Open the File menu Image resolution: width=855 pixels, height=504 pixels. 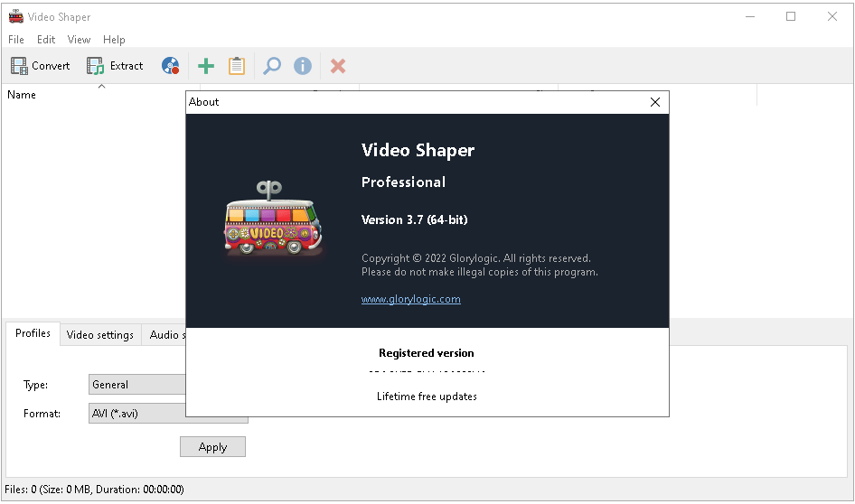[x=15, y=39]
